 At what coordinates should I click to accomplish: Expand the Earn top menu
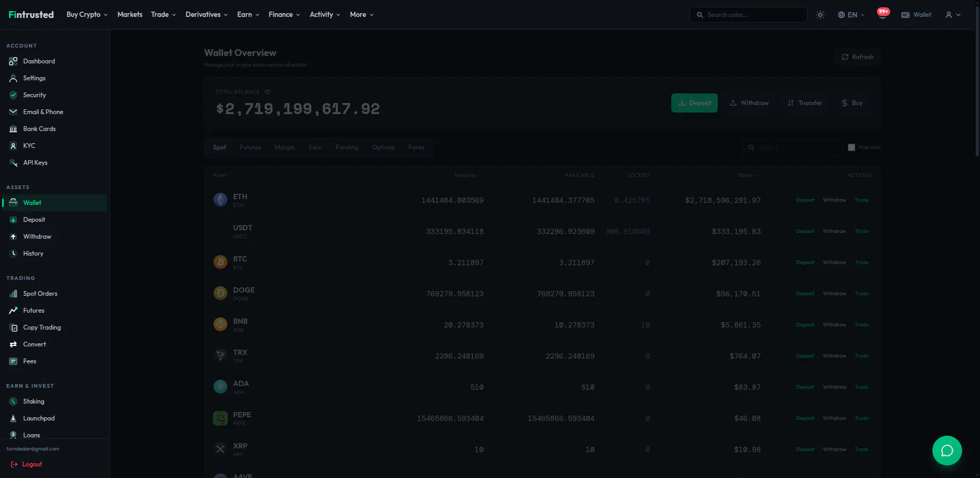coord(248,15)
